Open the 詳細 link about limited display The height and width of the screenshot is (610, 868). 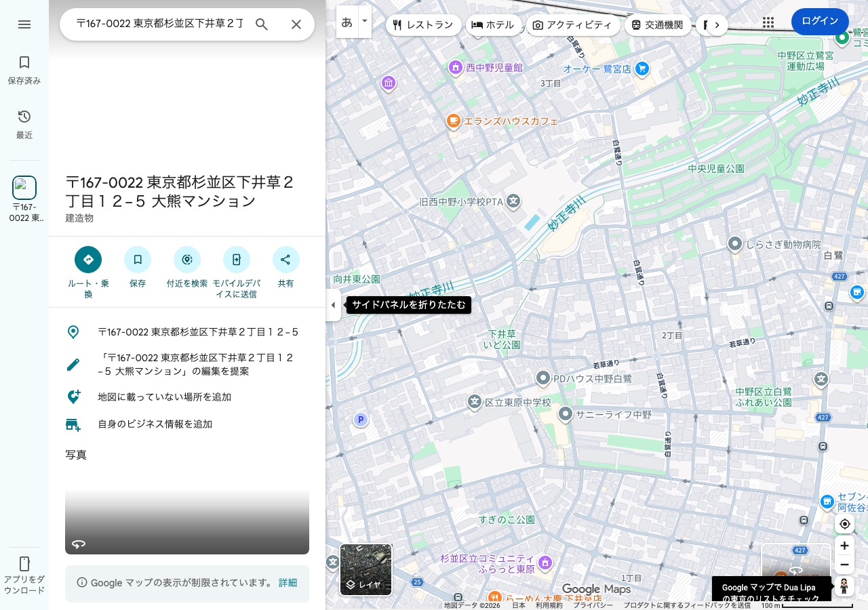pyautogui.click(x=288, y=583)
